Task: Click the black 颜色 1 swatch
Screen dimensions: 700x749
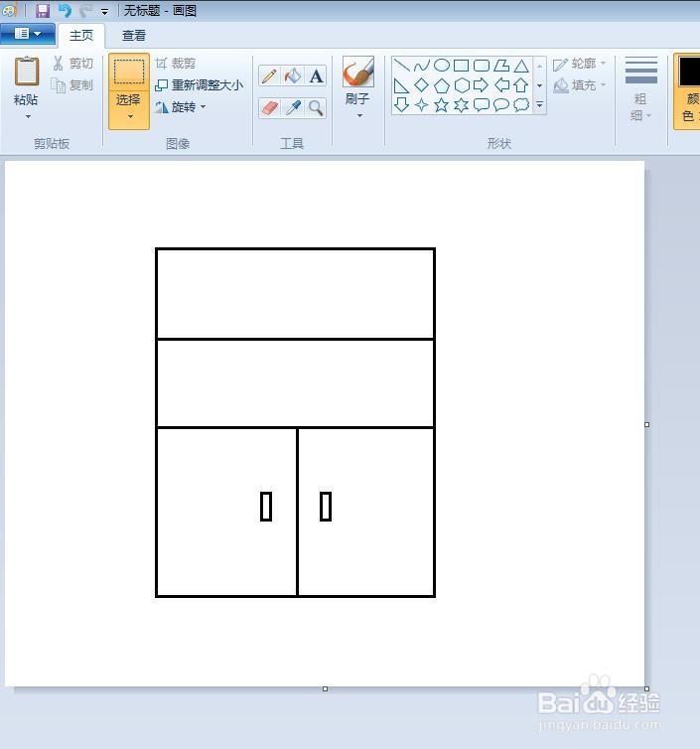Action: pyautogui.click(x=689, y=72)
